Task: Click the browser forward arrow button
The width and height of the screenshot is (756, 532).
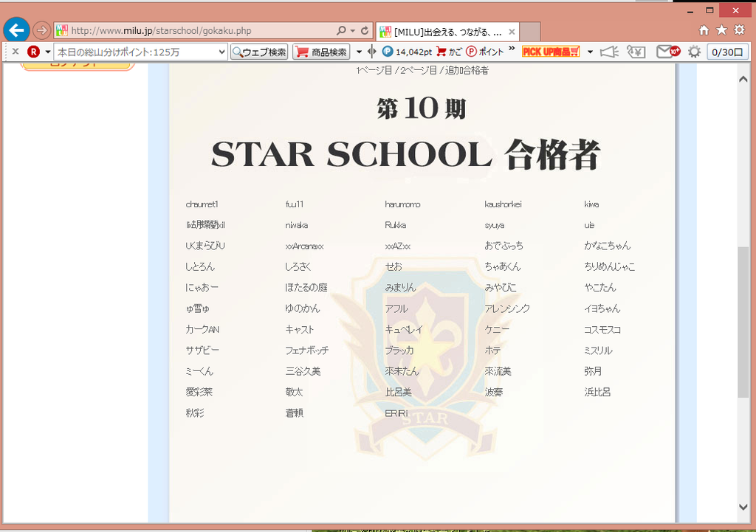Action: [41, 30]
